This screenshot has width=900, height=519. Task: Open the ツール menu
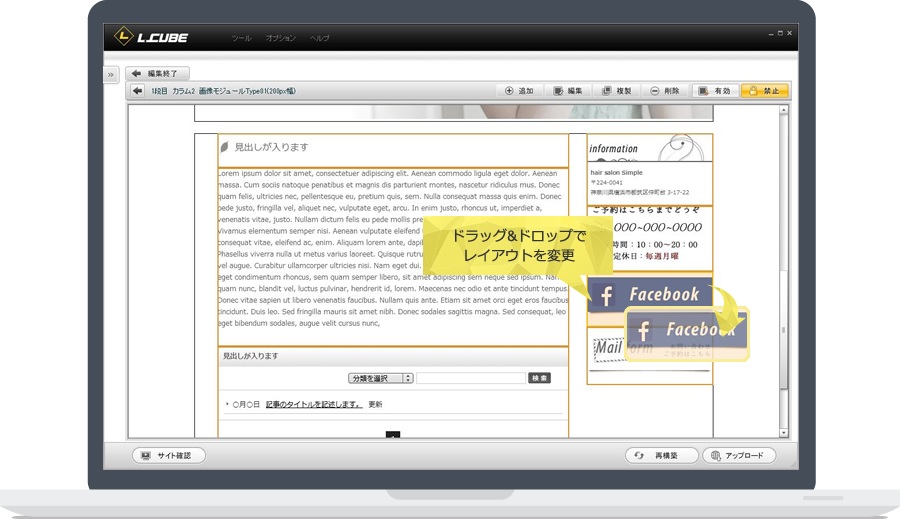[241, 38]
